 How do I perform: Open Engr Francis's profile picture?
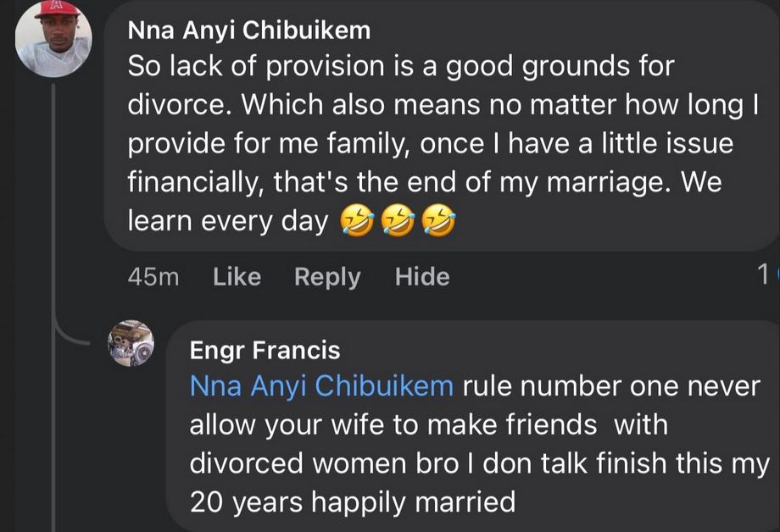[x=131, y=343]
